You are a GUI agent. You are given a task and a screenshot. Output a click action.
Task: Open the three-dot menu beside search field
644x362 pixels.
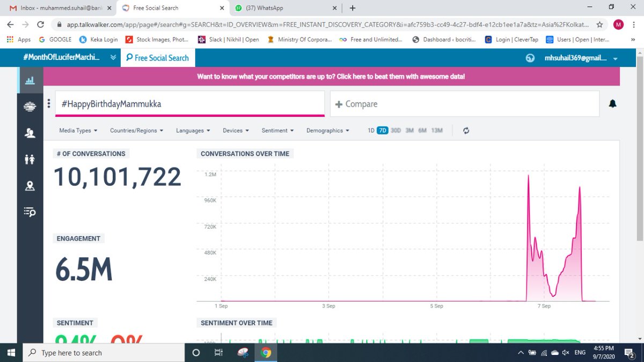click(49, 104)
